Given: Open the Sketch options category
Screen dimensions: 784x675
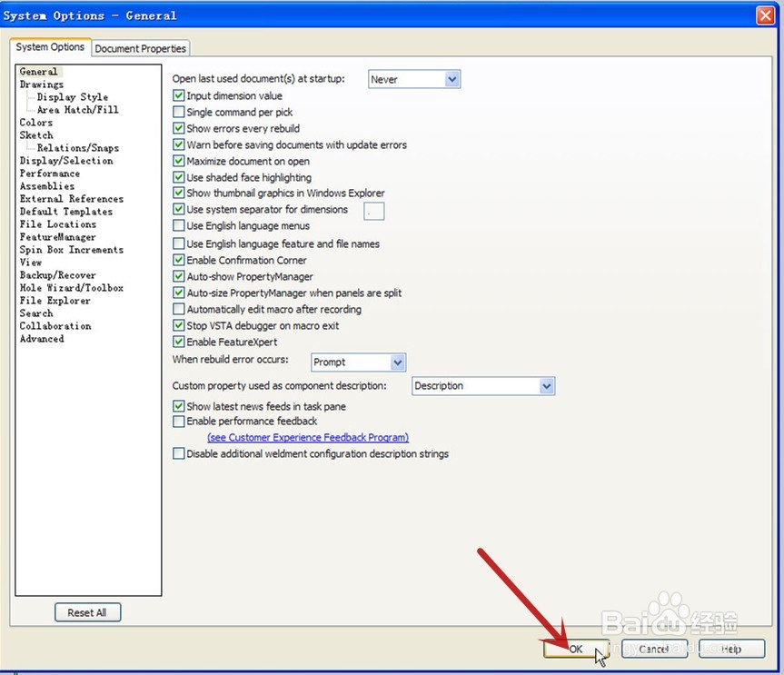Looking at the screenshot, I should 36,135.
